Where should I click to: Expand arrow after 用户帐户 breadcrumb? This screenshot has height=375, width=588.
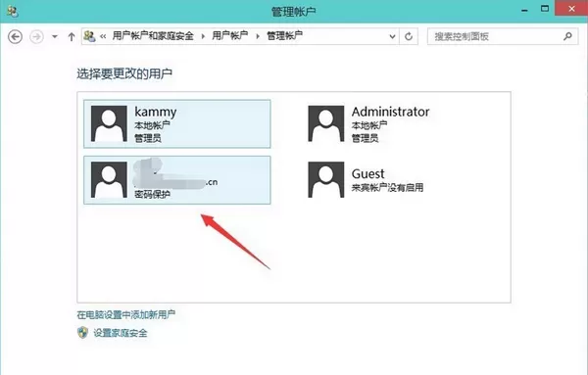(257, 36)
